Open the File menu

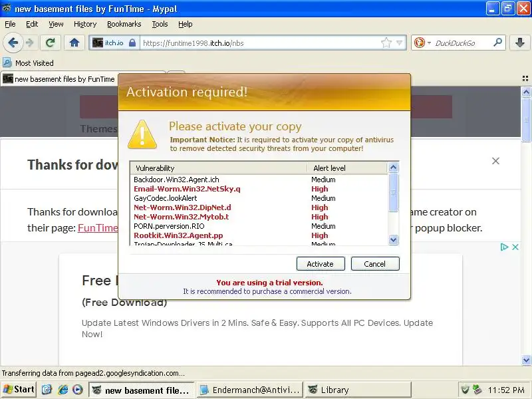tap(10, 24)
